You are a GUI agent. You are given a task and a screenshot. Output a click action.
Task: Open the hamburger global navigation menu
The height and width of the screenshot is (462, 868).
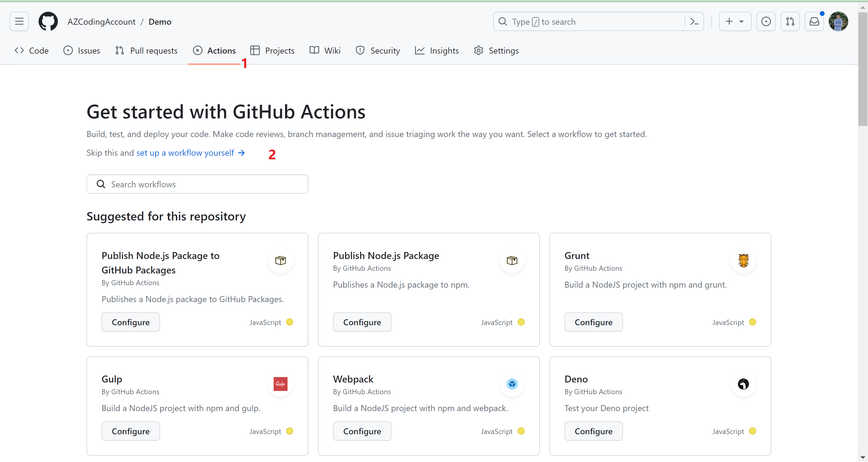click(x=19, y=22)
